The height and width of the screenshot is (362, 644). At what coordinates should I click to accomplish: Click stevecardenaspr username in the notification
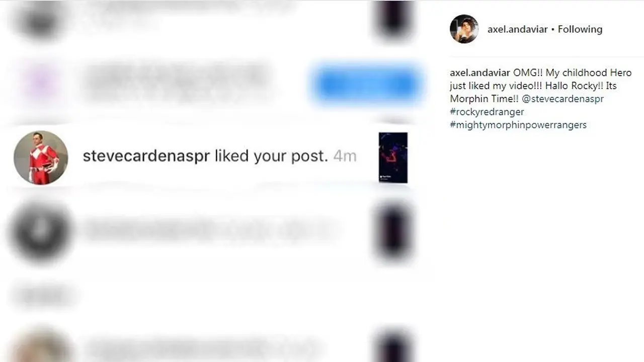tap(146, 156)
